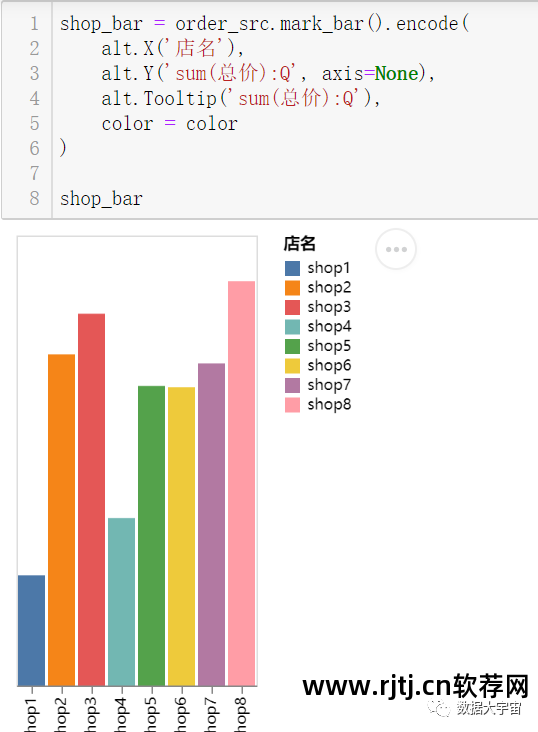Select the shop7 legend label
This screenshot has width=538, height=732.
[329, 385]
